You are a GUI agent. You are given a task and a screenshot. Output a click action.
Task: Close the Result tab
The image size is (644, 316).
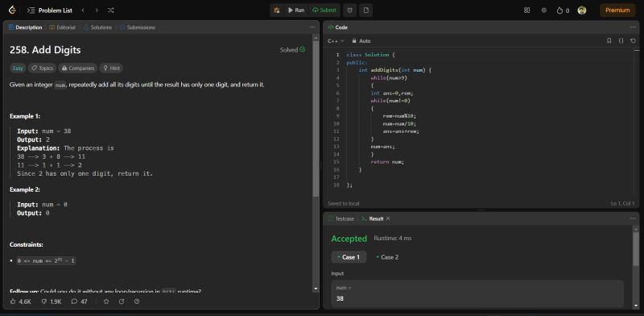388,219
